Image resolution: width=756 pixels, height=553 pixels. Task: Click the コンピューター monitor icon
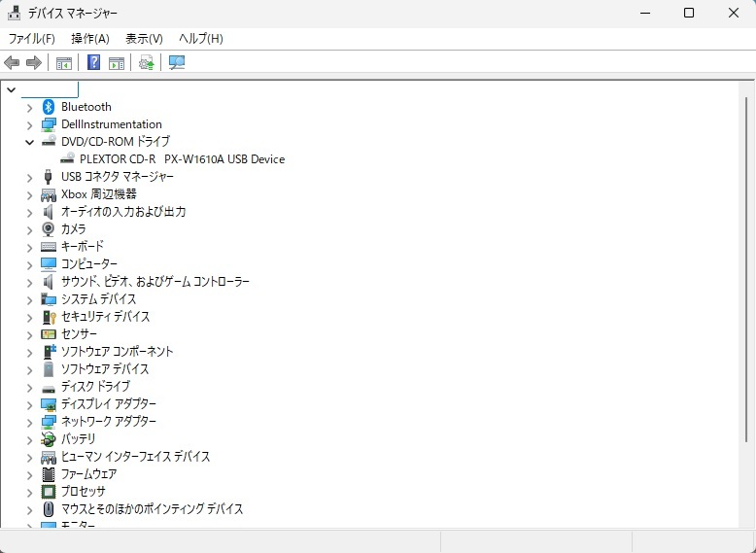[x=49, y=263]
